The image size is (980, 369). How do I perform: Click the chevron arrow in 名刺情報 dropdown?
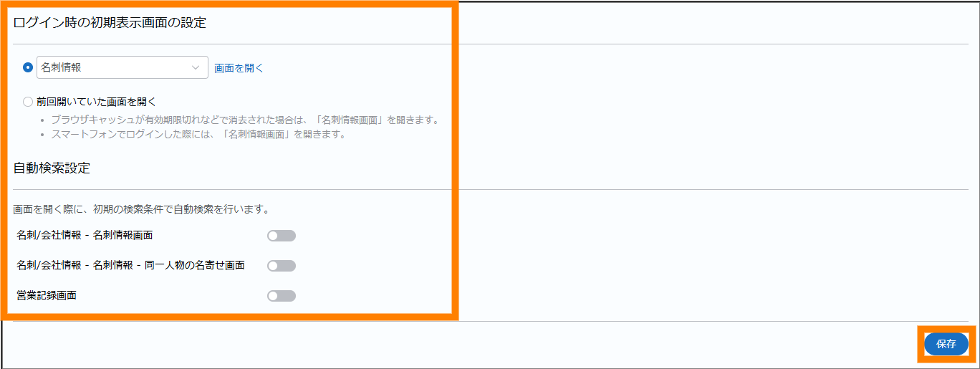pyautogui.click(x=196, y=67)
